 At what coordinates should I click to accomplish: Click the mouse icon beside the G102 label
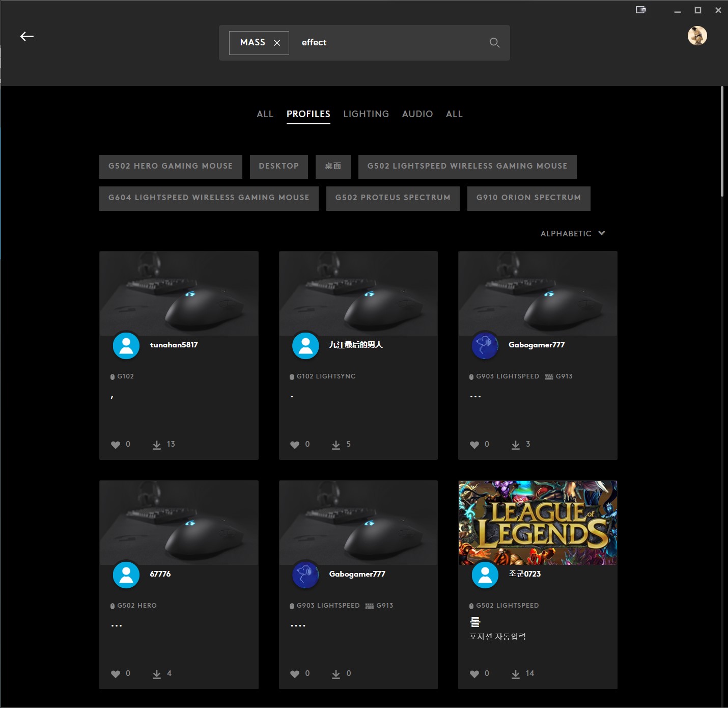113,376
